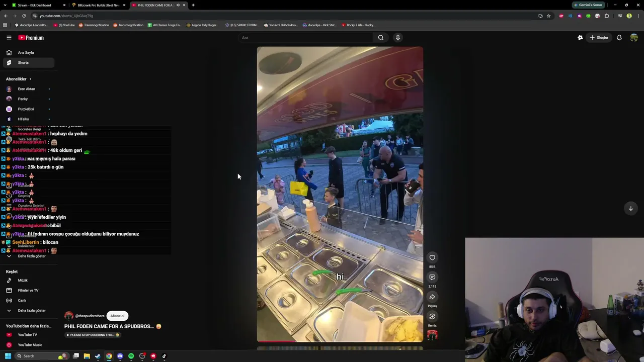
Task: Open Legion Jolly Roger bookmark
Action: coord(203,25)
